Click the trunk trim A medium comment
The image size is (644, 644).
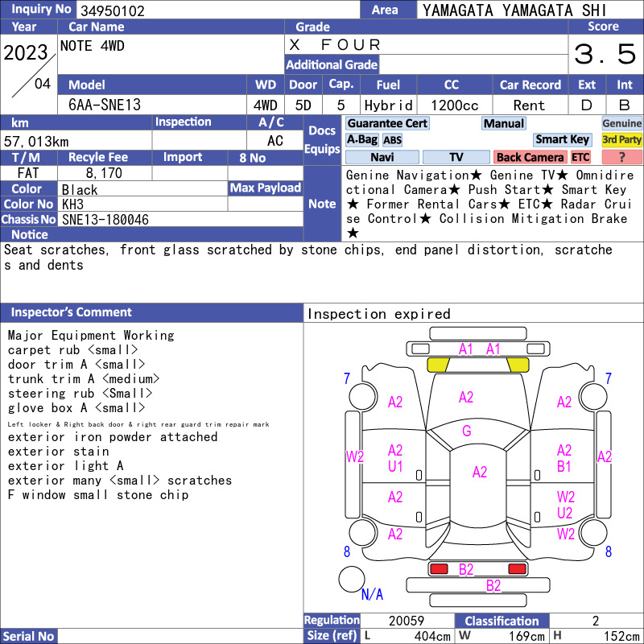coord(84,378)
